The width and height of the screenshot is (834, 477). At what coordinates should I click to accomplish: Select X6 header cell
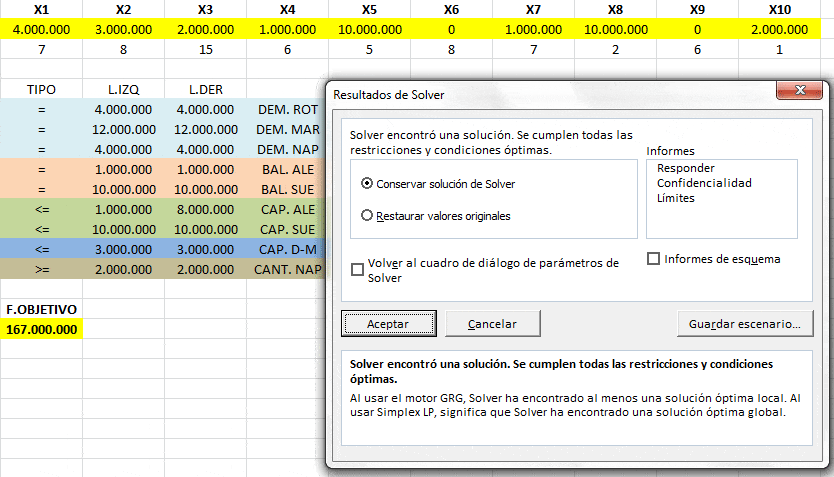(451, 10)
